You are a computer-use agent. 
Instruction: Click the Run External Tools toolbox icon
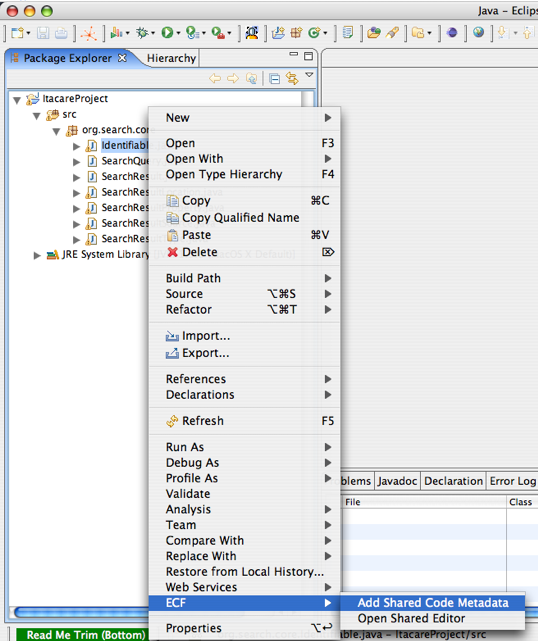coord(218,33)
